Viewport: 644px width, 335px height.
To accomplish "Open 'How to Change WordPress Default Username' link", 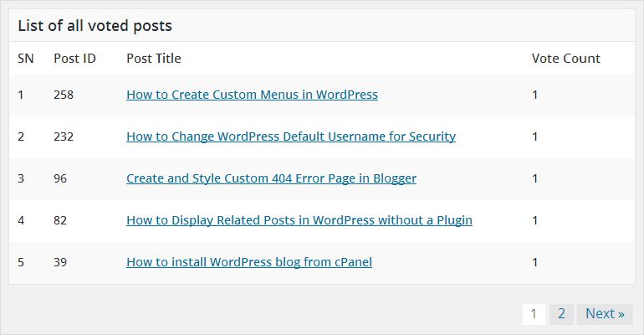I will pos(291,137).
